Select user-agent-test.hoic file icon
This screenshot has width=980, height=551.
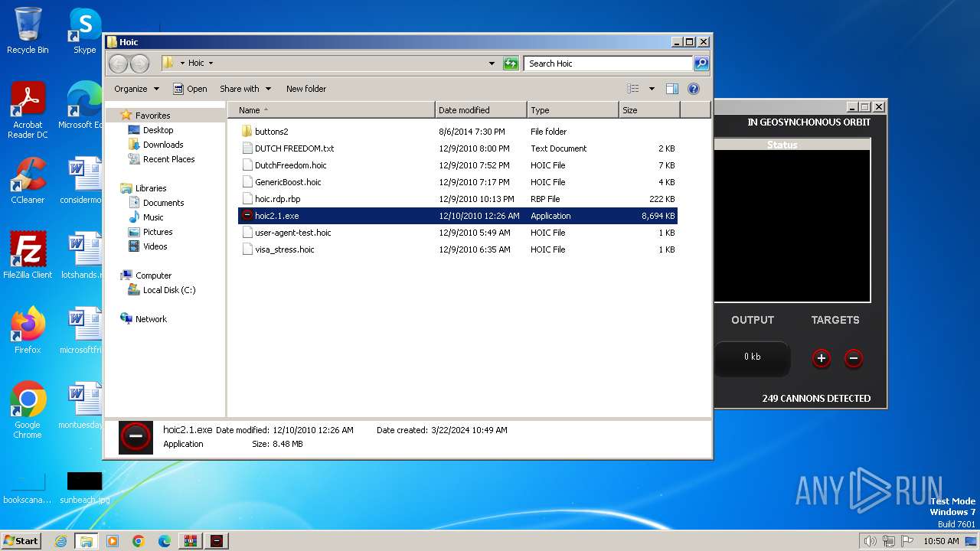click(247, 233)
